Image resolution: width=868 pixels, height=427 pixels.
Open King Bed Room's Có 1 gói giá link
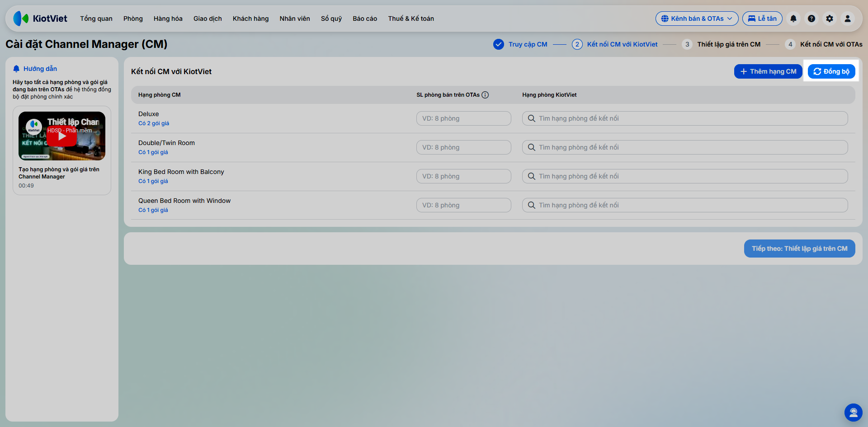point(153,181)
